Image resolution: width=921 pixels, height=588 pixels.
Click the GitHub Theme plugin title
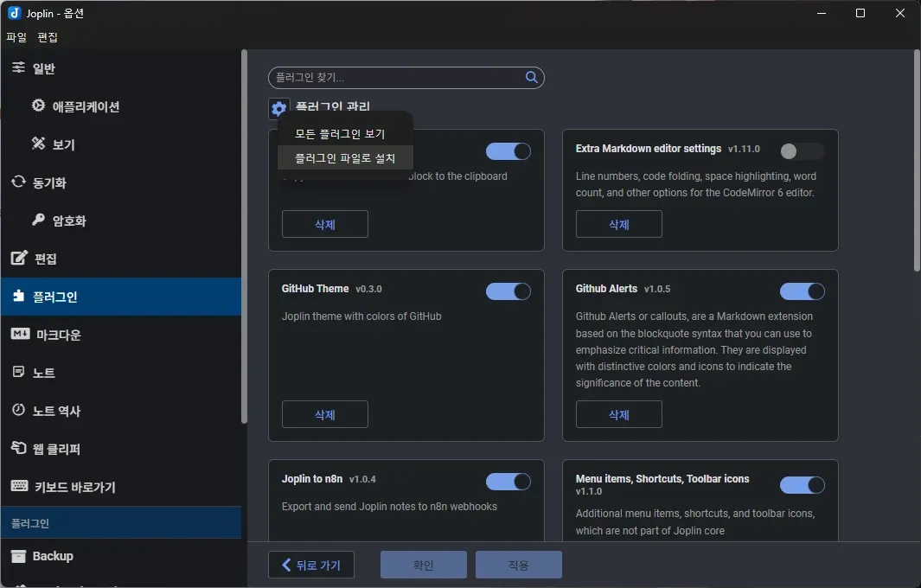(x=315, y=289)
